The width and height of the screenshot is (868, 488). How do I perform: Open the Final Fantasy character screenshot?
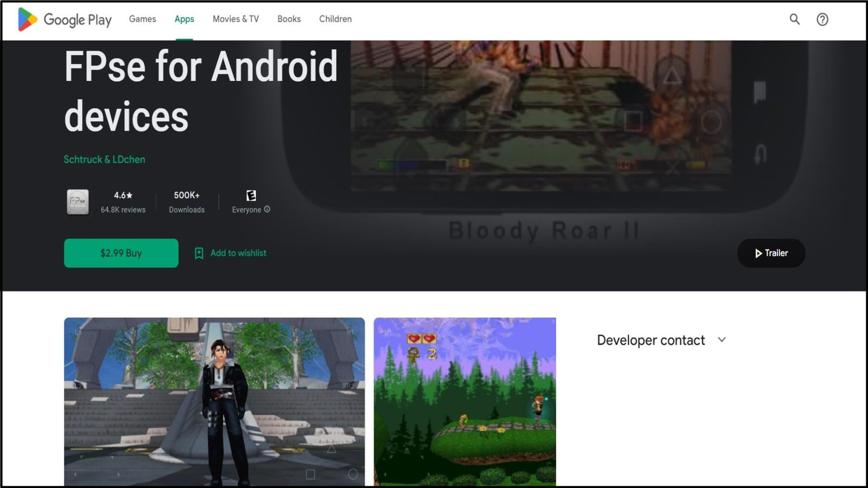pyautogui.click(x=214, y=401)
